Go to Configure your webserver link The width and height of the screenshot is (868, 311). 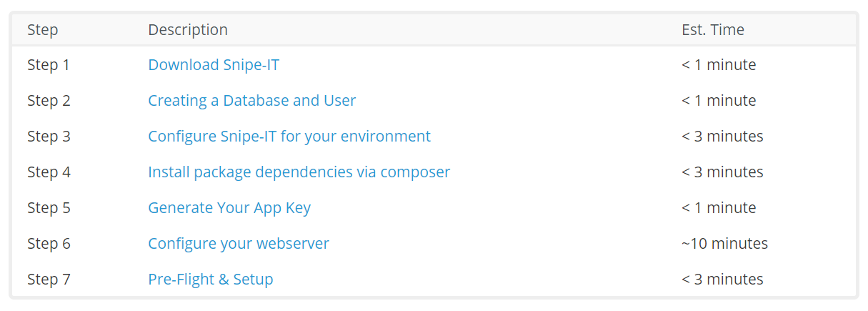click(238, 244)
